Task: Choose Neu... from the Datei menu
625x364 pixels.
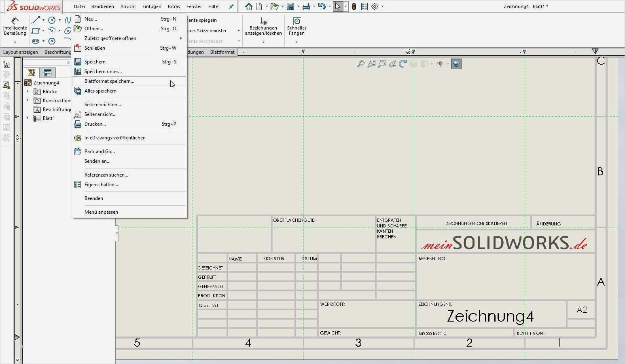Action: click(129, 19)
